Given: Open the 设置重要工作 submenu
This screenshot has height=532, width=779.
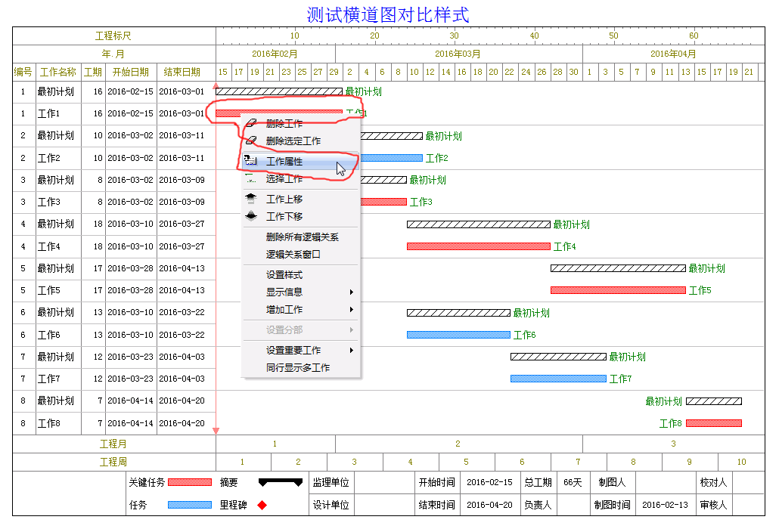Looking at the screenshot, I should pos(351,351).
